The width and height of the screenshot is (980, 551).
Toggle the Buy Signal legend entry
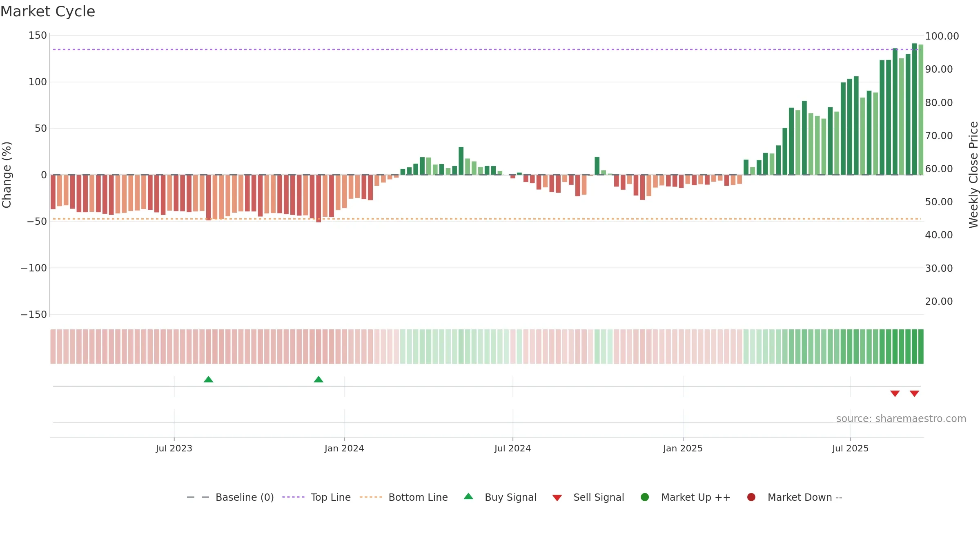(x=500, y=497)
